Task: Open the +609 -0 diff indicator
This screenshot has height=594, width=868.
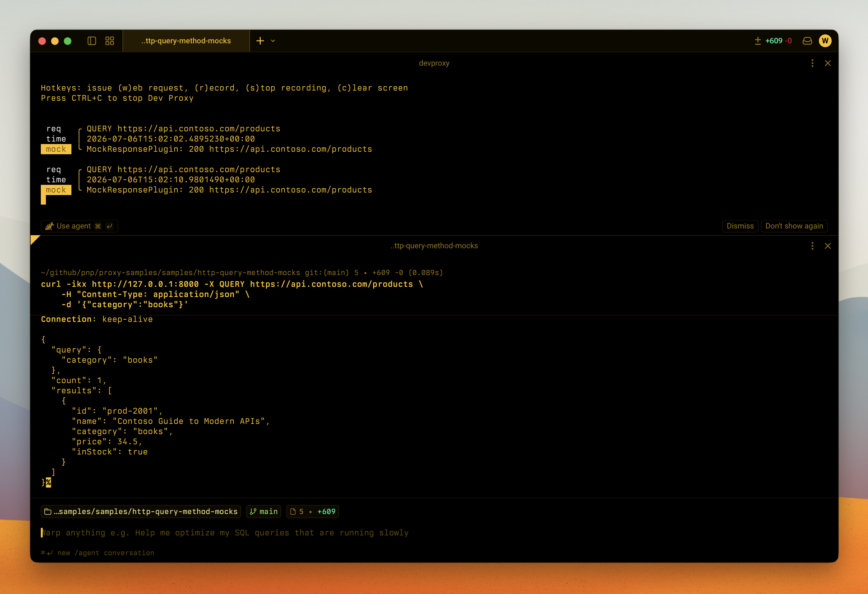Action: (x=773, y=41)
